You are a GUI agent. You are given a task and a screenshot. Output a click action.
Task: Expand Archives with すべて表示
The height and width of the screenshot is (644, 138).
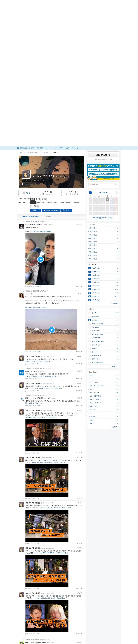coord(114,304)
